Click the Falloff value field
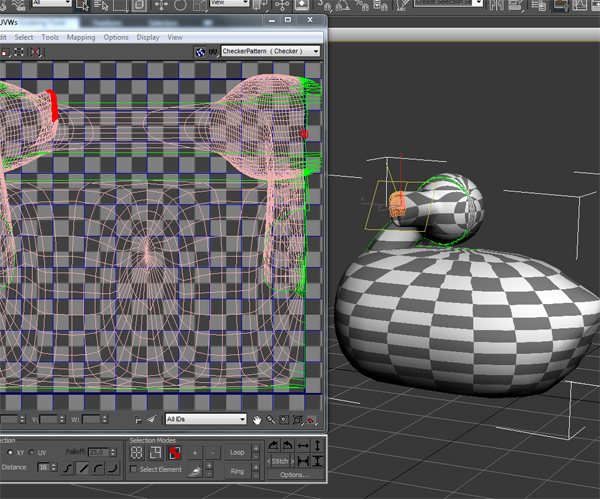600x499 pixels. point(98,452)
